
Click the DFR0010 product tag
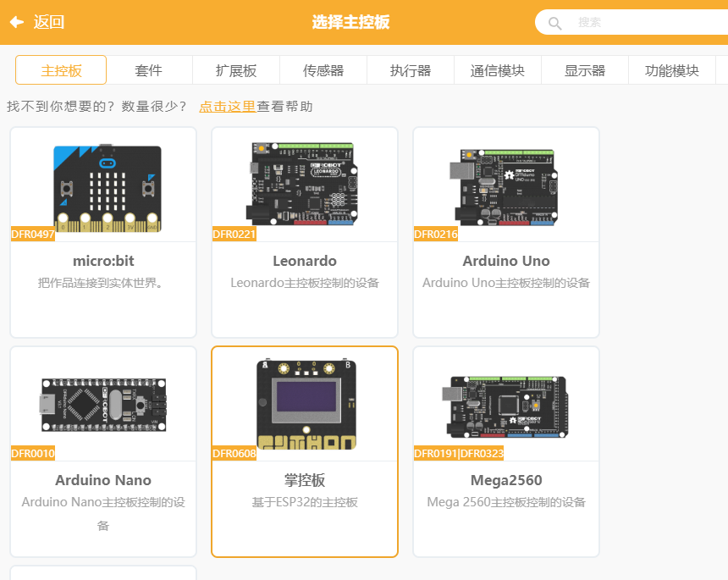tap(33, 453)
